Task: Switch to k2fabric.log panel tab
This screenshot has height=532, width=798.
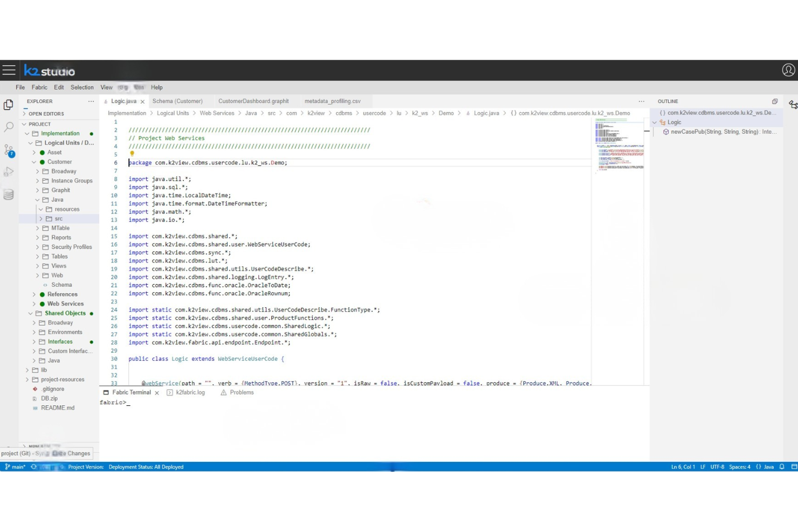Action: tap(186, 393)
